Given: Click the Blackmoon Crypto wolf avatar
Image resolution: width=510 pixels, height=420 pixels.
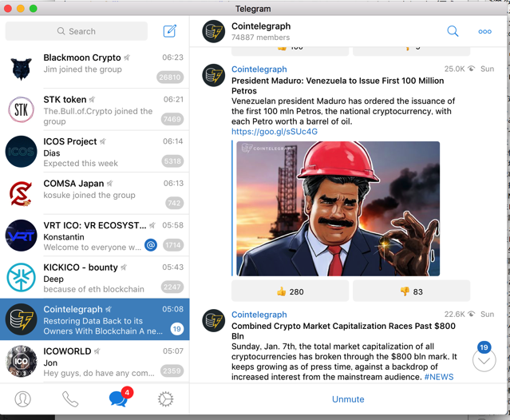Looking at the screenshot, I should (x=21, y=68).
